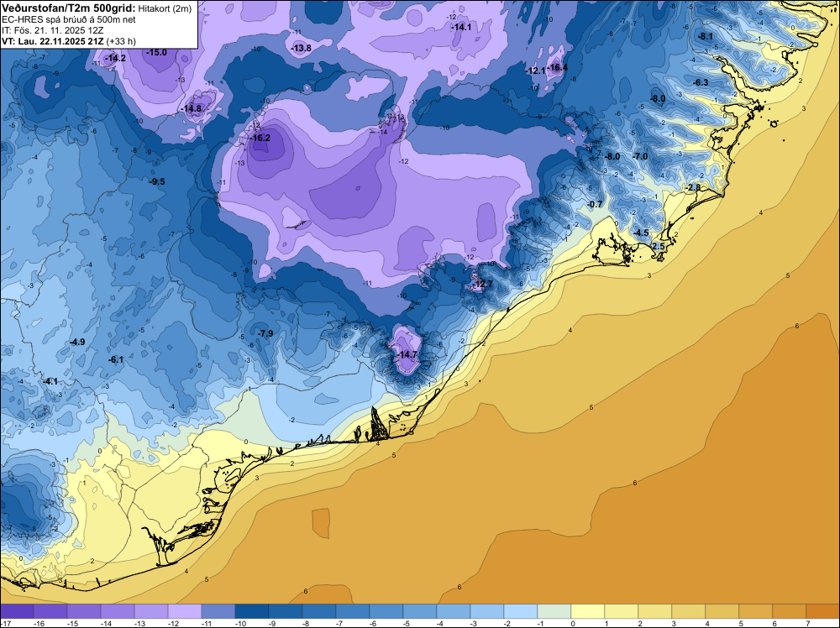This screenshot has width=840, height=628.
Task: Click the 'VT: Lau. 22.11.2025 21Z' valid time
Action: coord(53,41)
